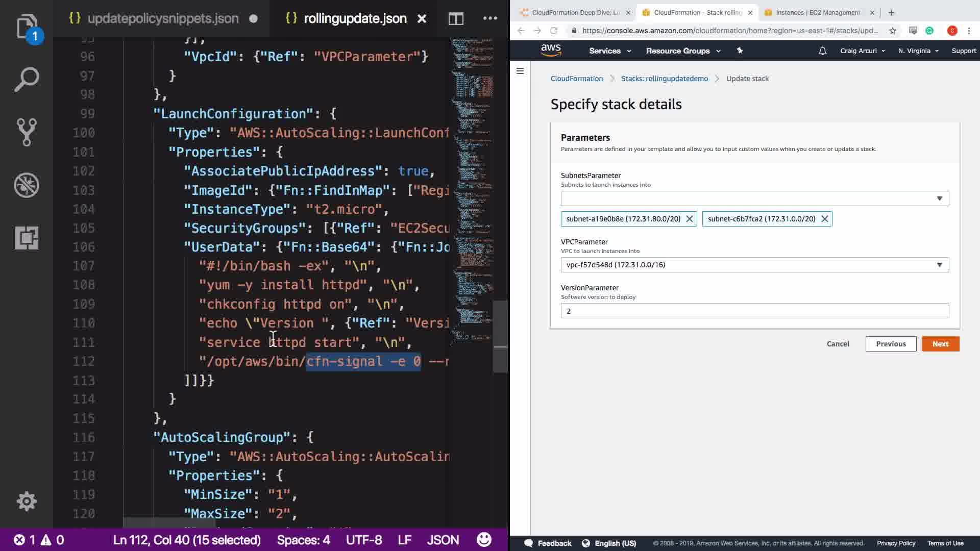Click the VersionParameter input field
This screenshot has width=980, height=551.
754,311
